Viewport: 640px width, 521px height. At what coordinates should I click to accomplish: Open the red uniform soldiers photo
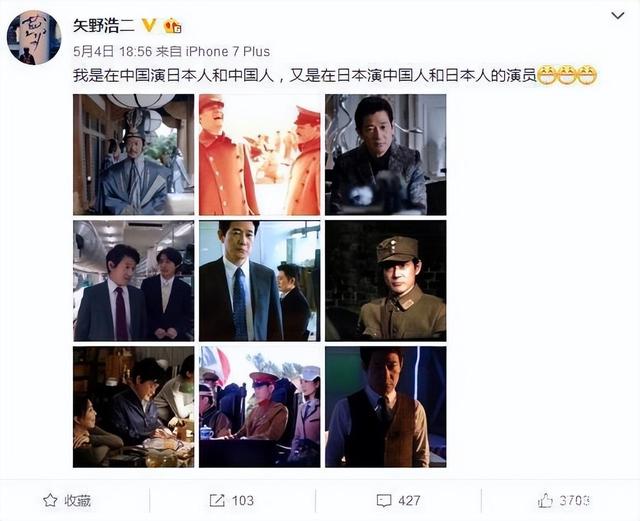point(260,155)
